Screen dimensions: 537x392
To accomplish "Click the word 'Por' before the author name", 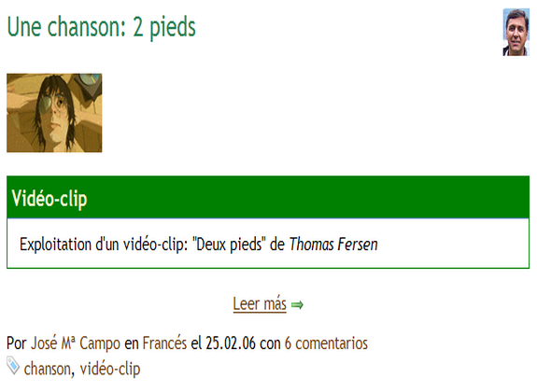I will pyautogui.click(x=17, y=343).
